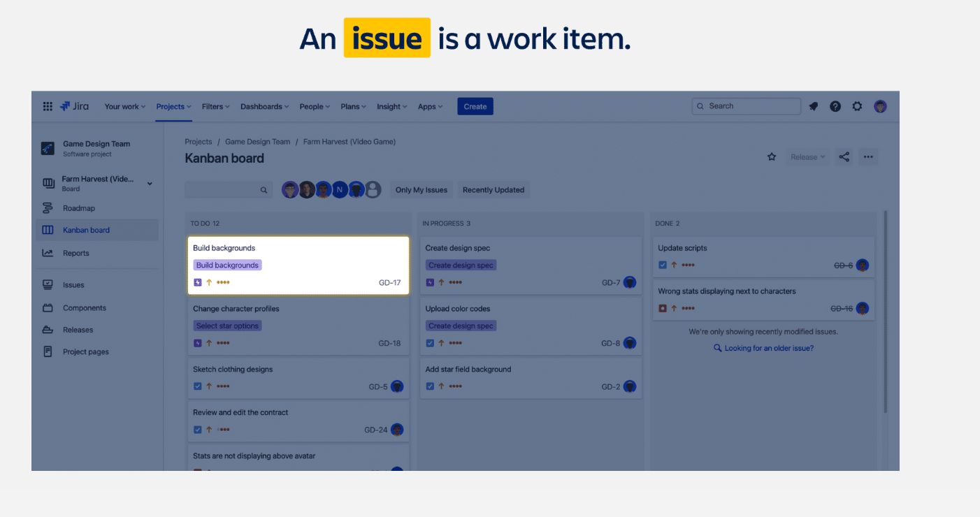
Task: Open Project pages in the sidebar
Action: pyautogui.click(x=85, y=351)
